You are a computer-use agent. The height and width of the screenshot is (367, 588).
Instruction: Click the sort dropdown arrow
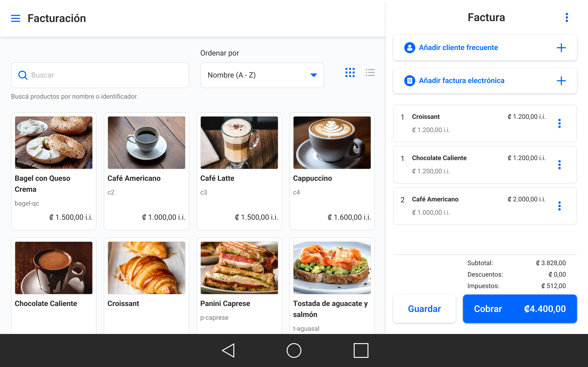(x=314, y=75)
